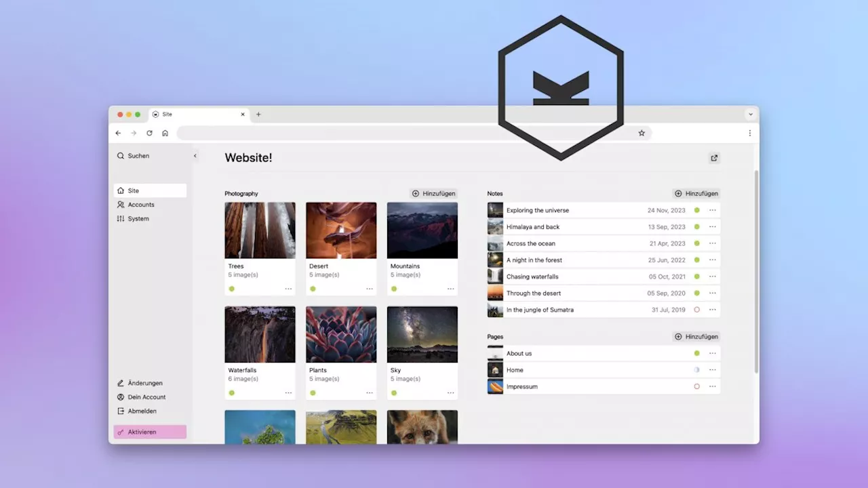Toggle the red status circle of Impressum
868x488 pixels.
click(x=696, y=386)
